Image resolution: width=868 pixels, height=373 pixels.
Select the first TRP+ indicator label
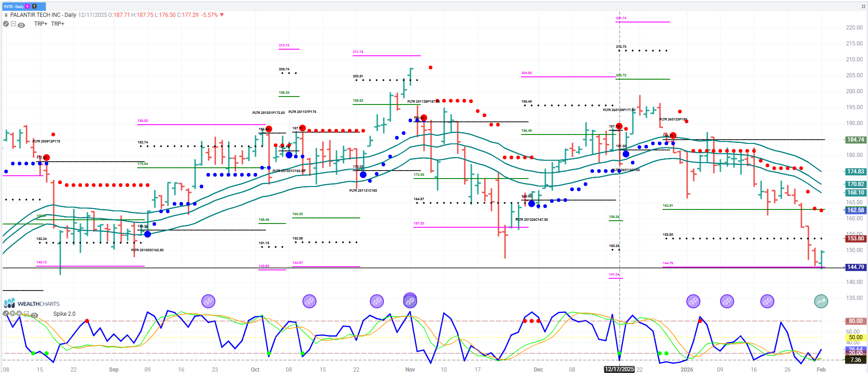41,24
